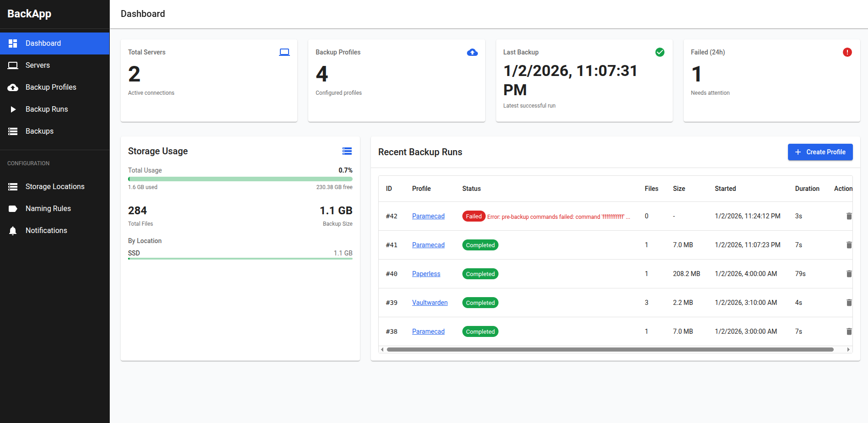Click the Notifications bell icon
Viewport: 868px width, 423px height.
tap(13, 231)
